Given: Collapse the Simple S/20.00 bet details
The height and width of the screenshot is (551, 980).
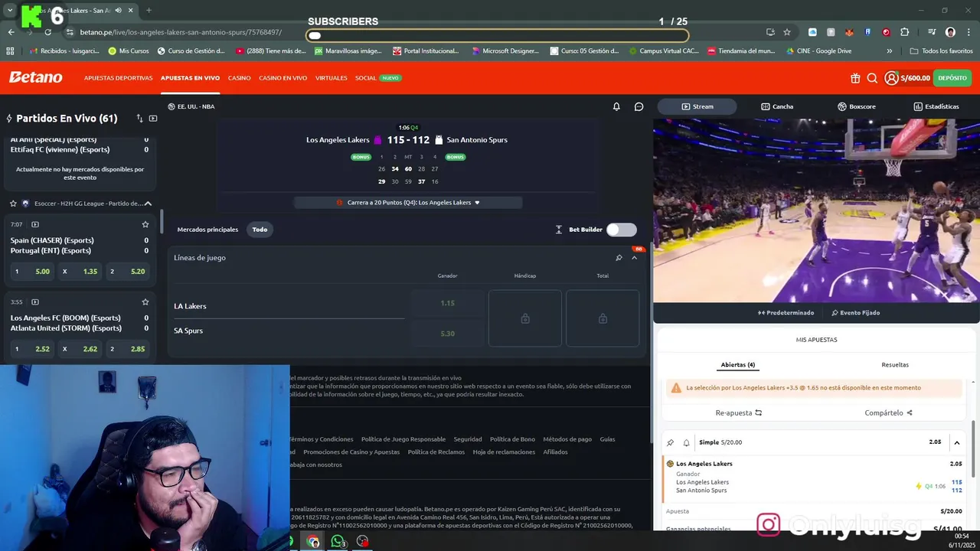Looking at the screenshot, I should [x=956, y=442].
